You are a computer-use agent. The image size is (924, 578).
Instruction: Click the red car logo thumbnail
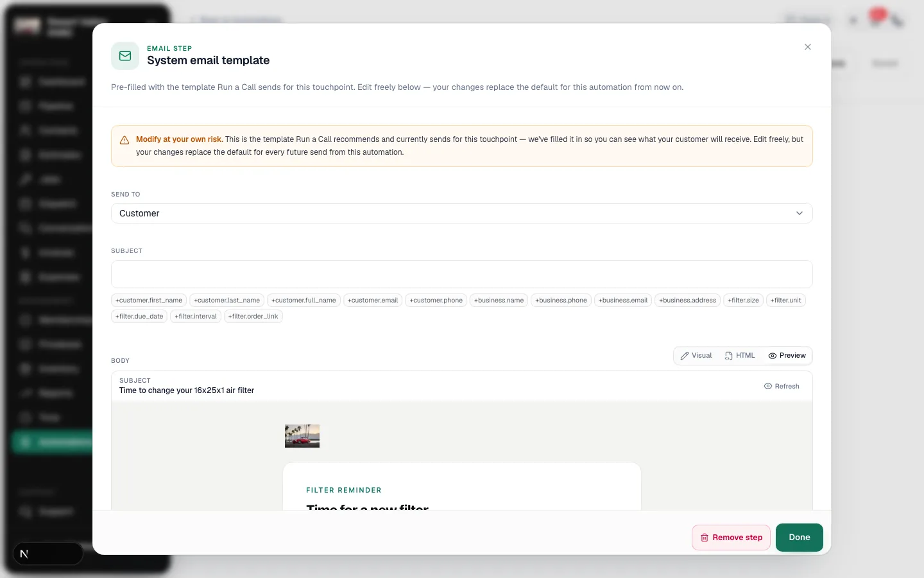302,436
